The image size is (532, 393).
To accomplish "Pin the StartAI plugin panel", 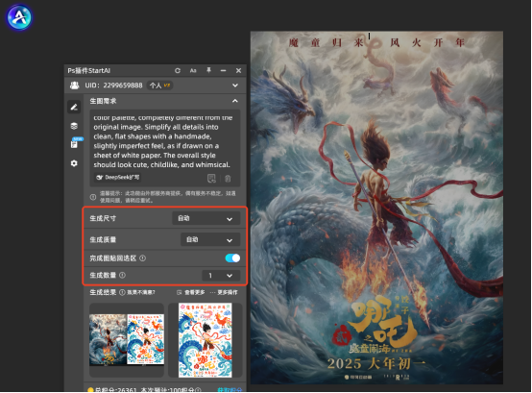I will 208,70.
